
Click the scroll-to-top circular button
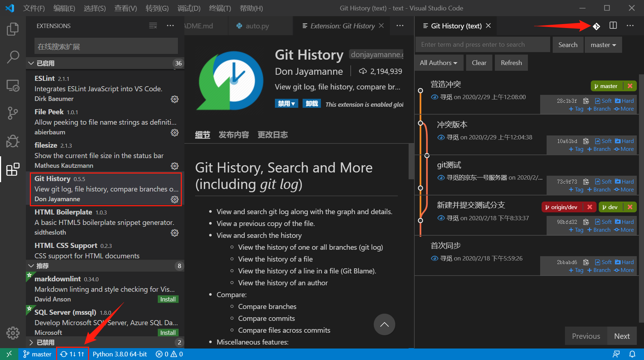click(x=385, y=324)
